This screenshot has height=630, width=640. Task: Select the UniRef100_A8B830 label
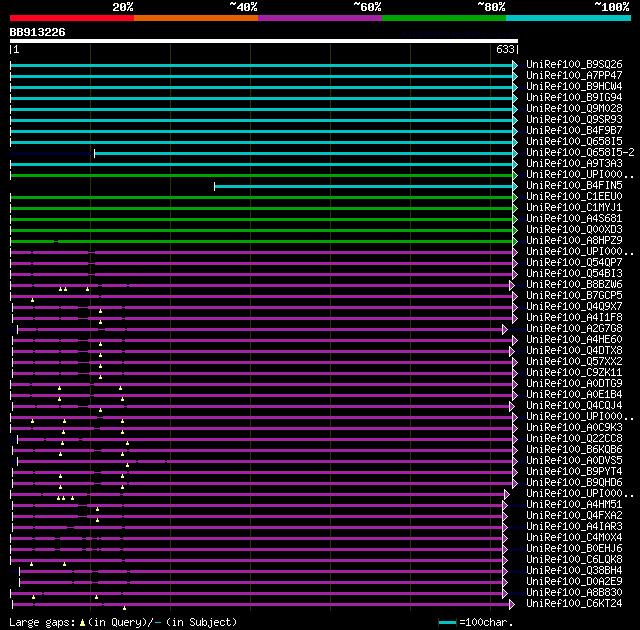[x=574, y=593]
